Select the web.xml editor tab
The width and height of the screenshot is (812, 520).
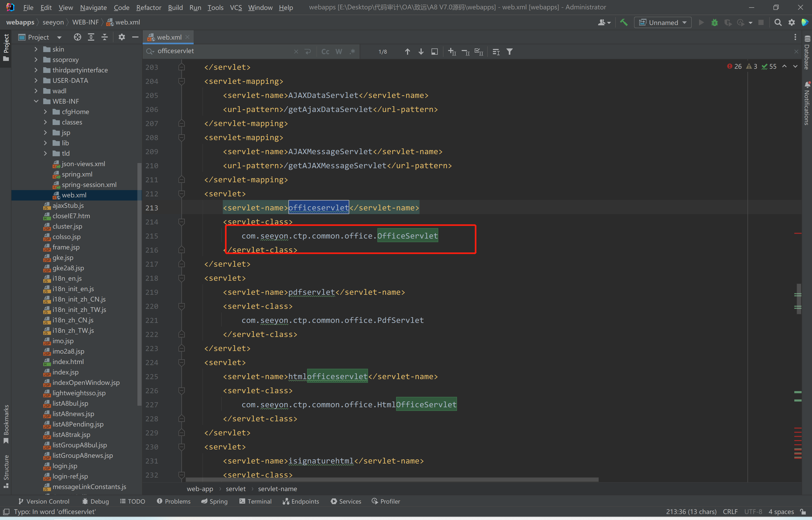169,37
